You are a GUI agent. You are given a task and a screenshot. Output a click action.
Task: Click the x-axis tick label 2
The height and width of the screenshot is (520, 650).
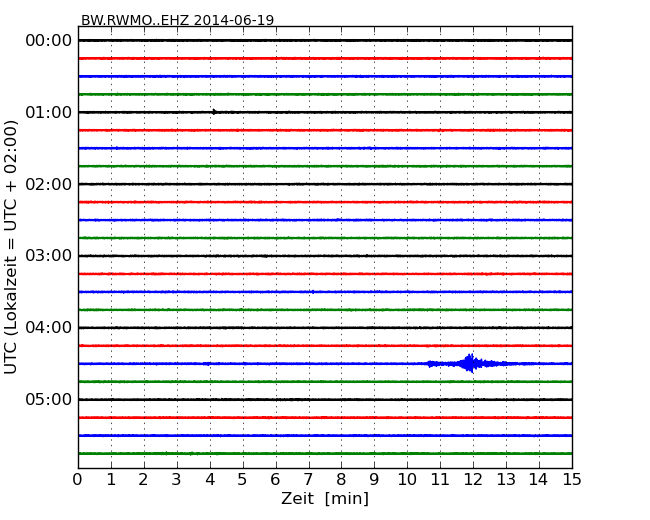(x=143, y=479)
